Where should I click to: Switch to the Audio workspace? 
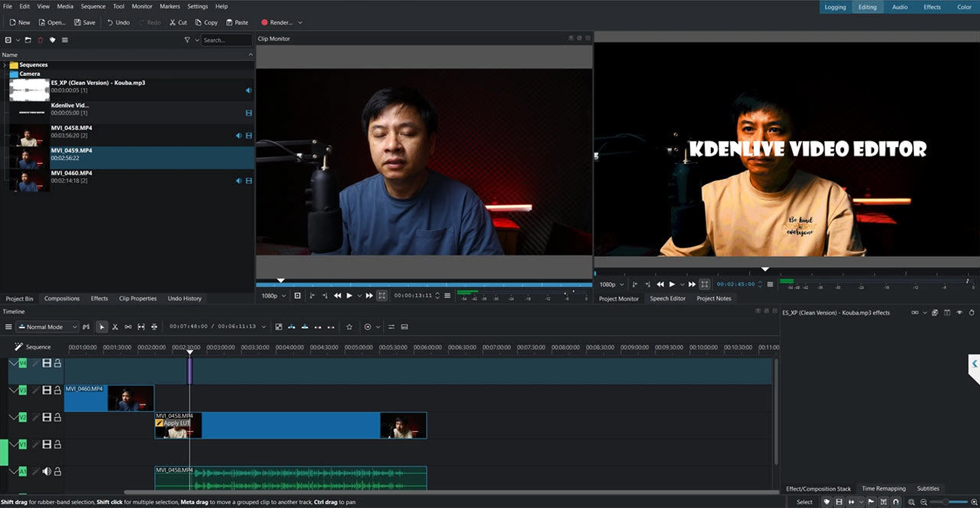point(900,7)
